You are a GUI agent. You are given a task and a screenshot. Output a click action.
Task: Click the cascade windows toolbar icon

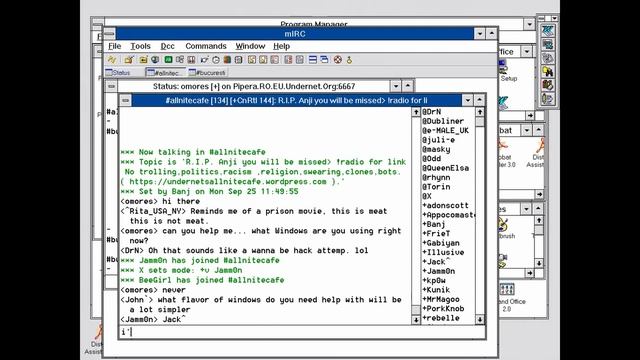(x=324, y=60)
